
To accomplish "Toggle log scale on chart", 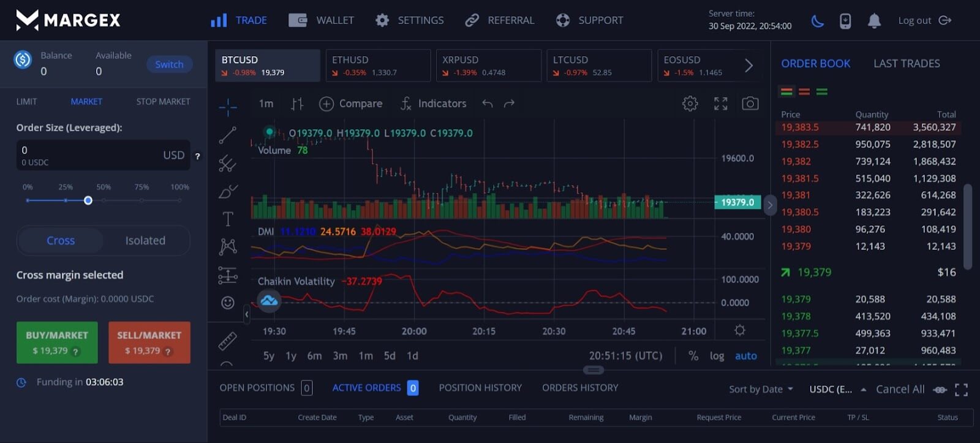I will 717,355.
